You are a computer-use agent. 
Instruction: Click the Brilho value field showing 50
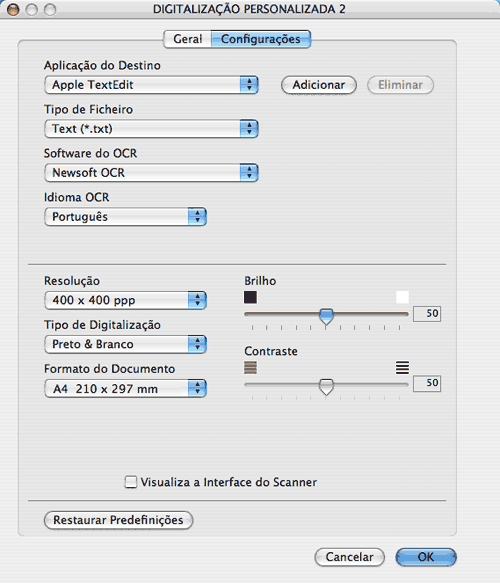(427, 313)
